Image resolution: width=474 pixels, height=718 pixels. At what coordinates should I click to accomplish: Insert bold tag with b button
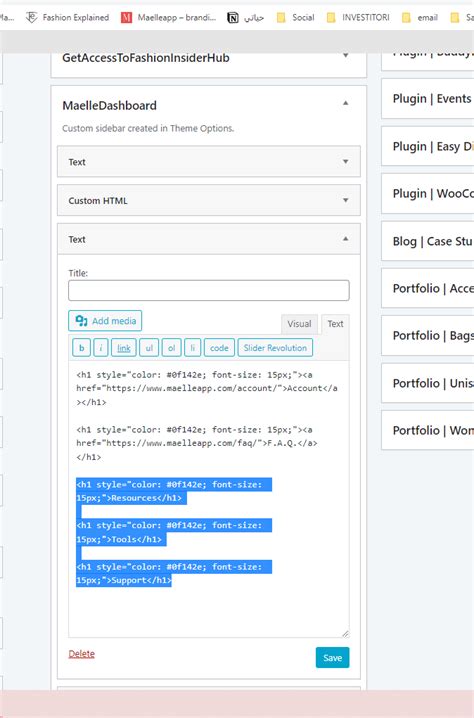[x=82, y=348]
